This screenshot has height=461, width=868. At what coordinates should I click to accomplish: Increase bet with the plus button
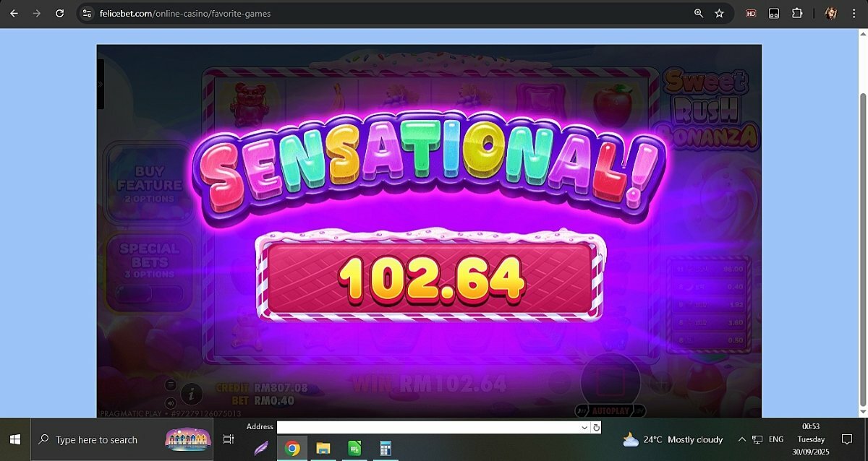tap(661, 382)
